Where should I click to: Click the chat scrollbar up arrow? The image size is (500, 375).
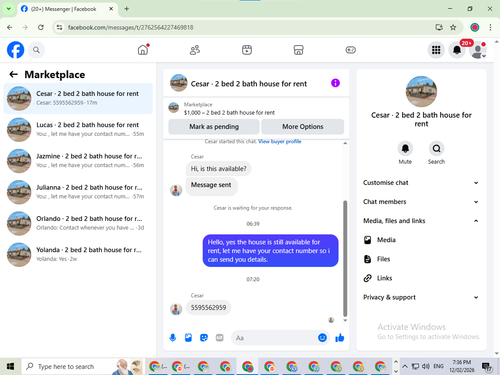point(345,143)
